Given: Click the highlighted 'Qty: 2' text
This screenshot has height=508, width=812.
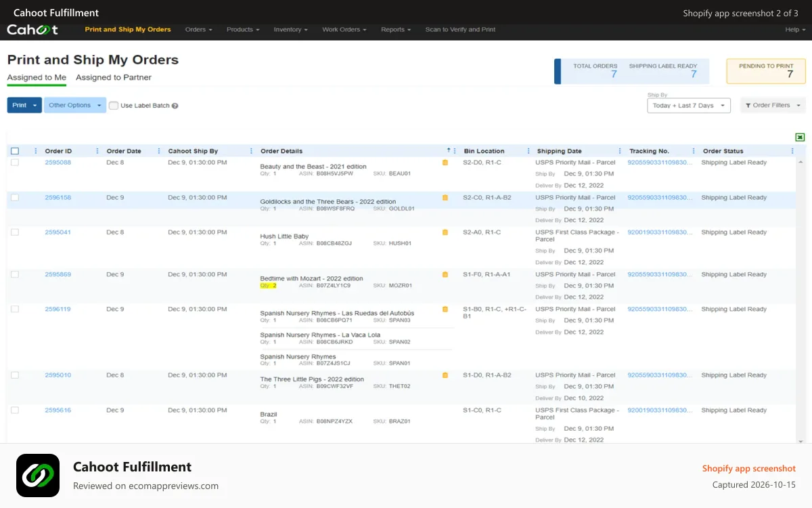Looking at the screenshot, I should click(x=269, y=286).
